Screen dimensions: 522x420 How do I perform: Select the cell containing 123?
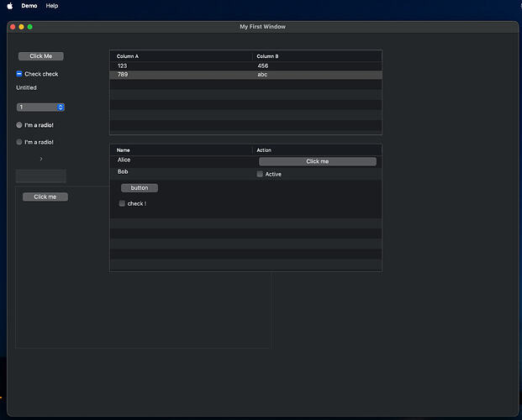(x=122, y=66)
